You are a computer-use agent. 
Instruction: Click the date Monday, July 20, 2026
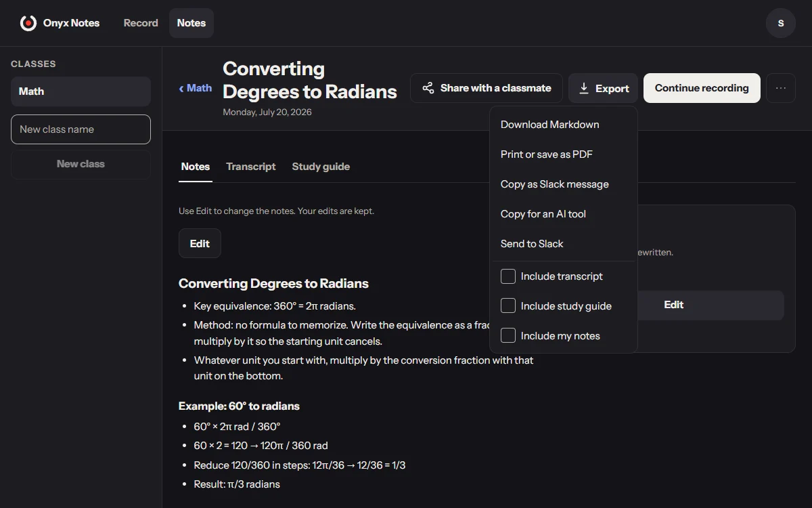(x=267, y=112)
